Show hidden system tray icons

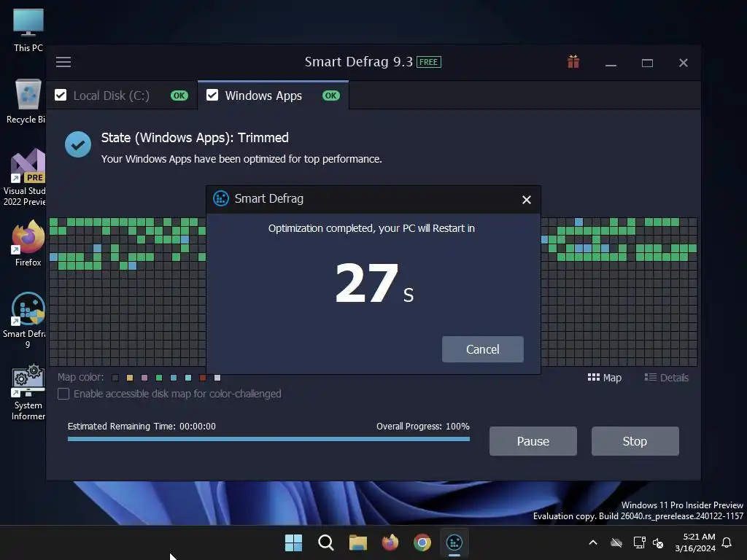coord(593,542)
